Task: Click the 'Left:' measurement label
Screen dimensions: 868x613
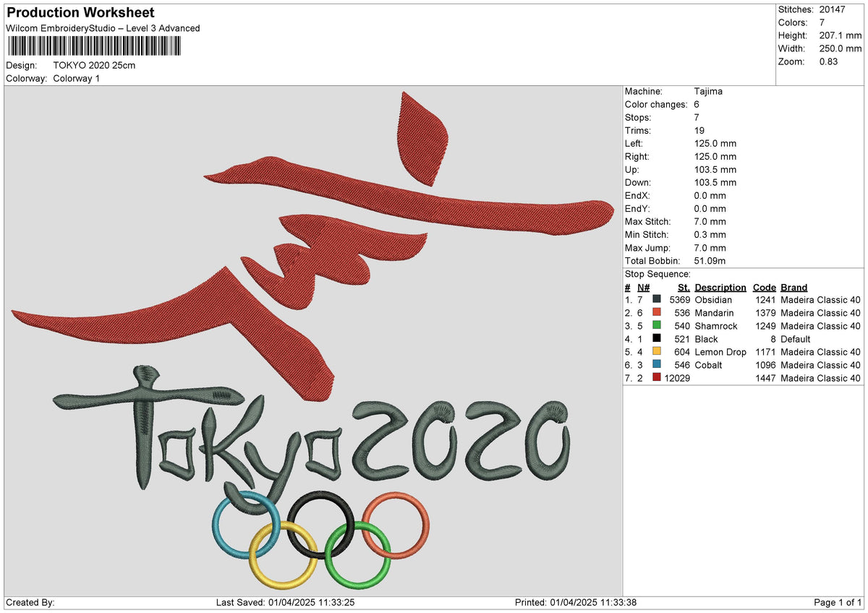Action: [634, 143]
